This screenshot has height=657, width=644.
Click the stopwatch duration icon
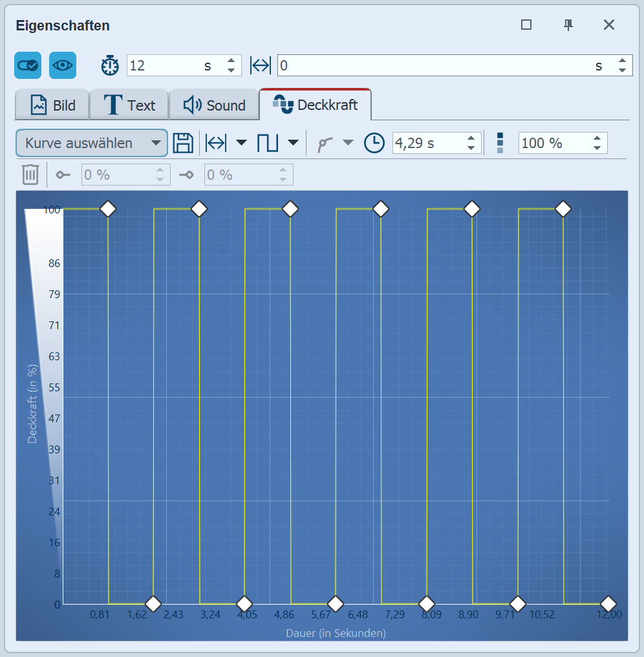pyautogui.click(x=110, y=65)
